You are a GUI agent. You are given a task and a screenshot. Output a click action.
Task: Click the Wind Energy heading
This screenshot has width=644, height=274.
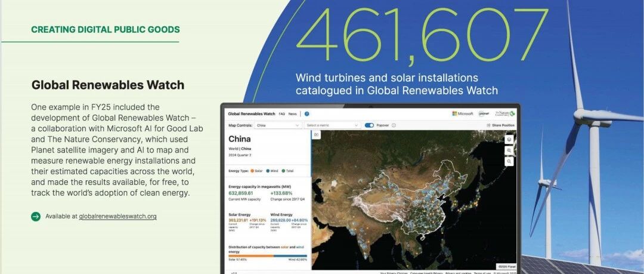coord(281,215)
